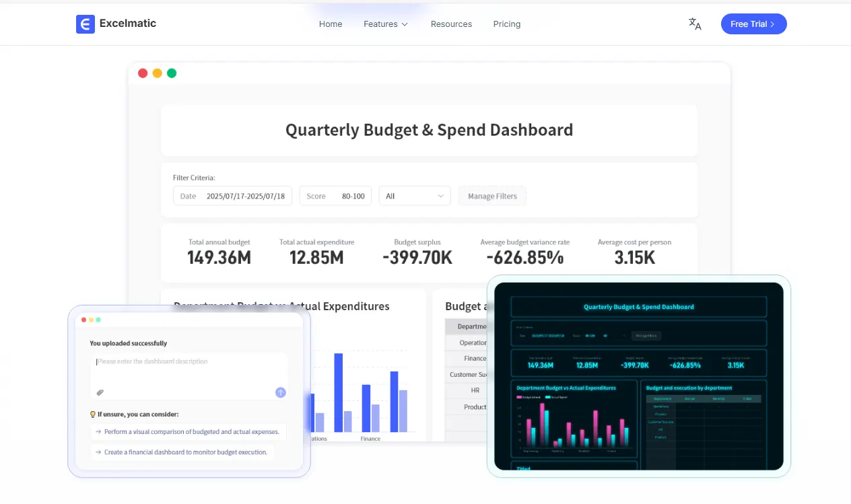This screenshot has height=504, width=851.
Task: Open the Date range filter 2025/07/17-2025/07/18
Action: [x=232, y=196]
